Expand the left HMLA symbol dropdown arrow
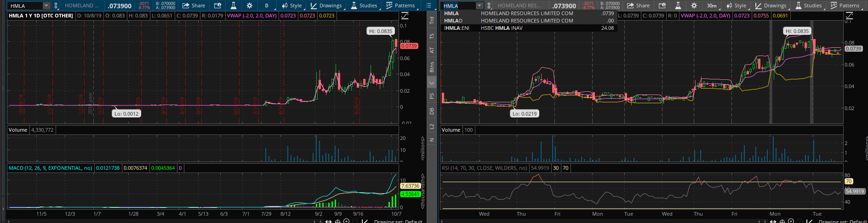 pyautogui.click(x=46, y=6)
